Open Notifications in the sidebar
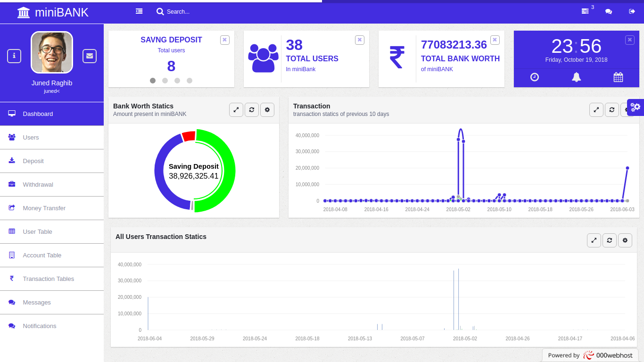The image size is (644, 362). pyautogui.click(x=52, y=326)
